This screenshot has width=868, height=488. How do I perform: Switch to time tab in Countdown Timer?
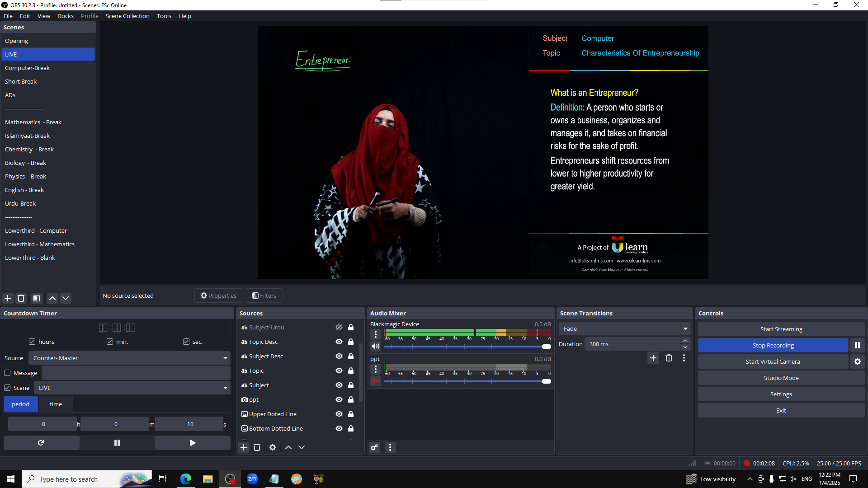[56, 404]
